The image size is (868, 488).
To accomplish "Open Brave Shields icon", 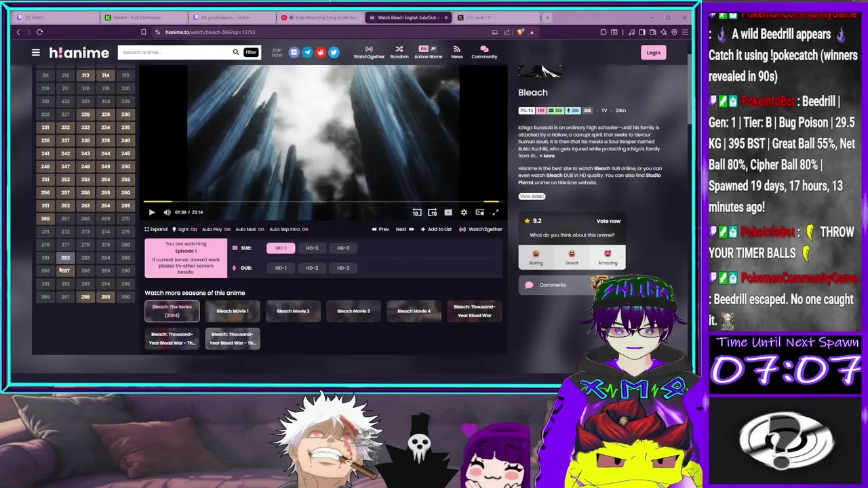I will tap(520, 32).
